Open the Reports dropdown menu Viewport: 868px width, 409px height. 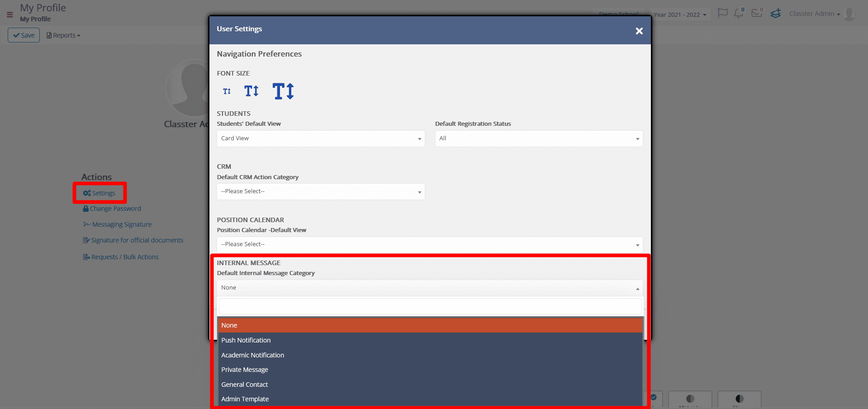pyautogui.click(x=63, y=35)
